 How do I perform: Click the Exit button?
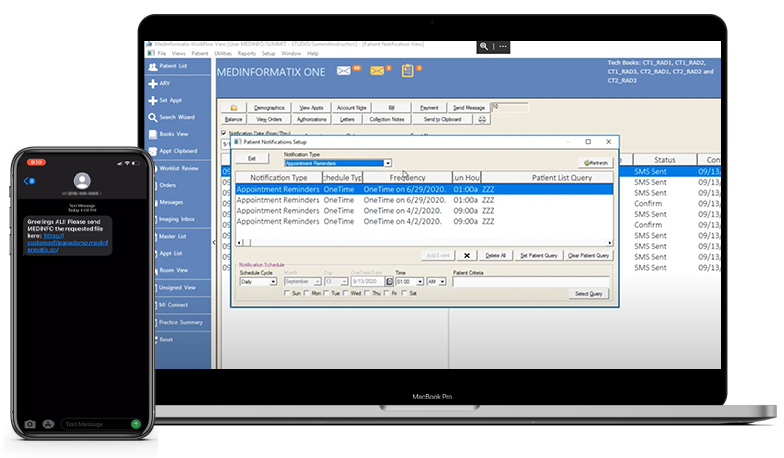(252, 158)
